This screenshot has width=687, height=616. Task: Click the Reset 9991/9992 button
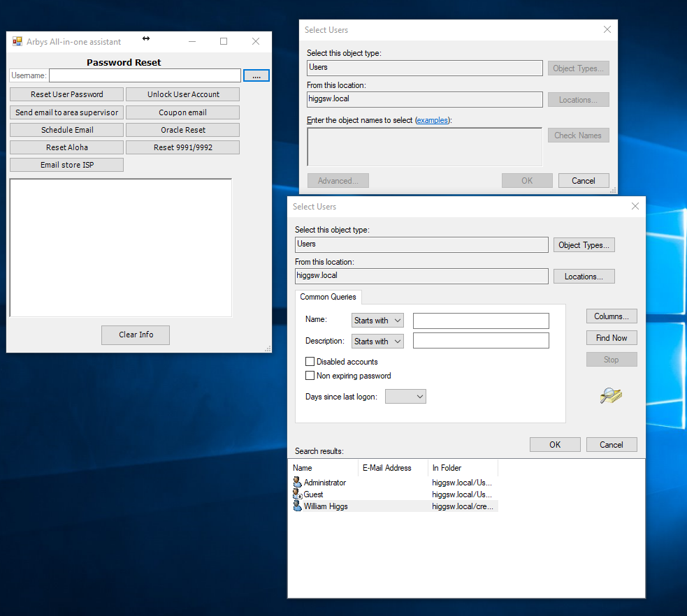tap(182, 147)
